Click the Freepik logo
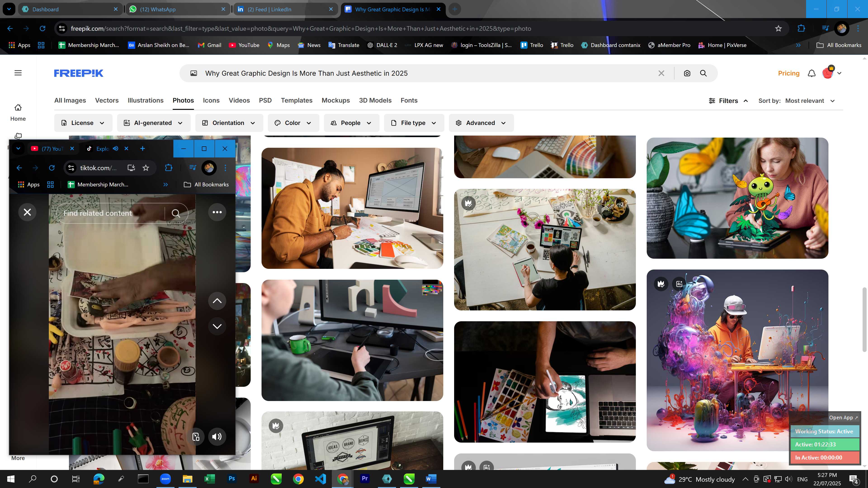 pyautogui.click(x=78, y=73)
